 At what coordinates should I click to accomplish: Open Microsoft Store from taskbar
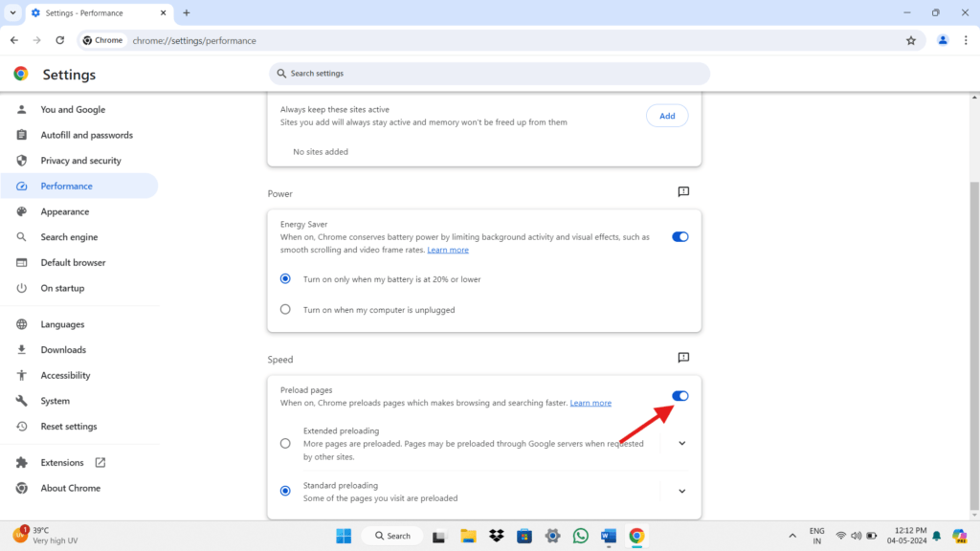[524, 536]
